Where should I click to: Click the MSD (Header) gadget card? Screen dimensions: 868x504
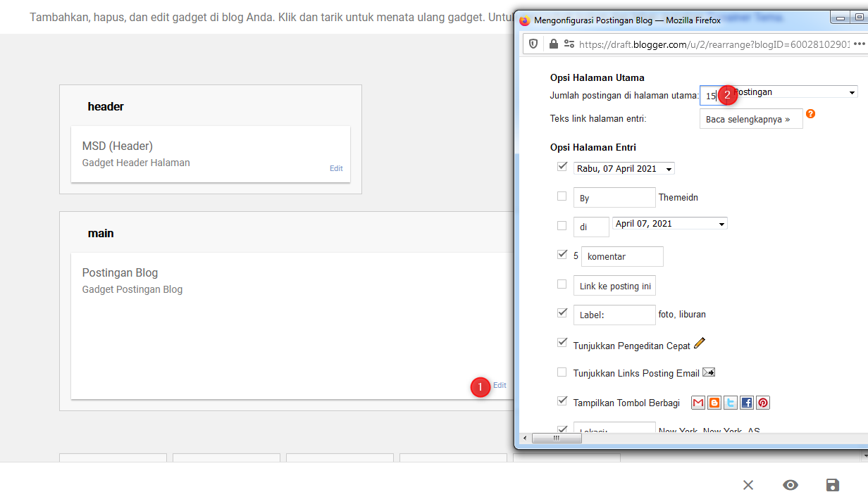[x=211, y=154]
